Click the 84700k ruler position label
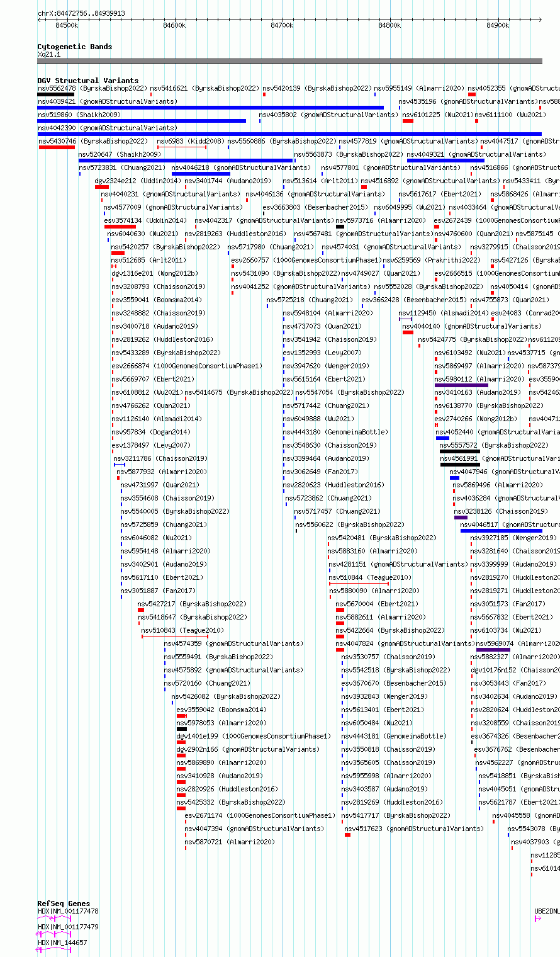Viewport: 560px width, 957px height. [x=282, y=25]
